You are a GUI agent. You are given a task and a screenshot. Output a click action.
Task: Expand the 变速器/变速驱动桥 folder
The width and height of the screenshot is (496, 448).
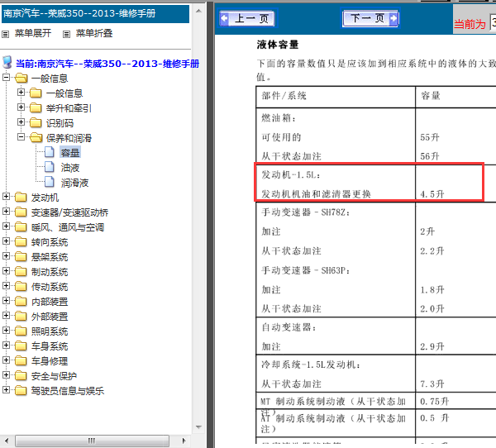[x=6, y=212]
